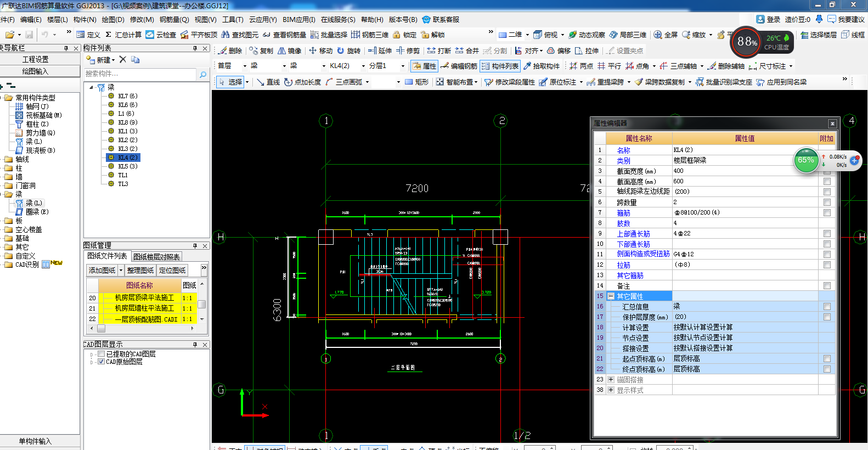Toggle 已提取的CAD图层 checkbox
868x450 pixels.
[x=101, y=354]
